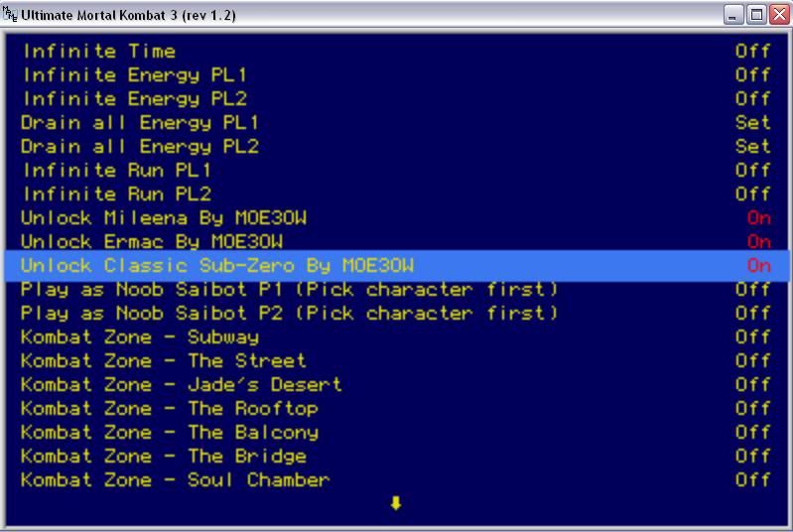Toggle Off value for The Bridge zone
The width and height of the screenshot is (793, 532).
753,456
